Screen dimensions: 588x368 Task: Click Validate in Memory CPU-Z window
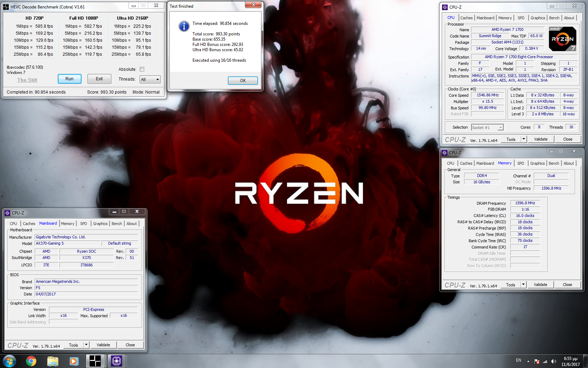coord(540,285)
